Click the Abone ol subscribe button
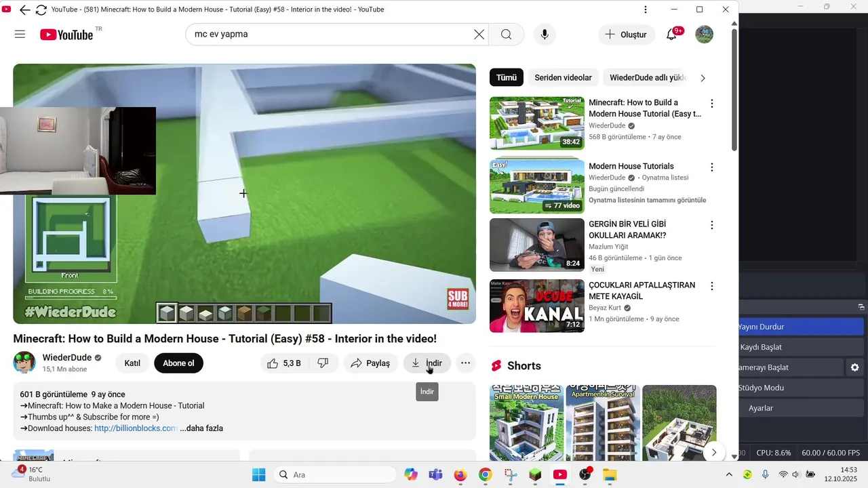 pos(178,363)
